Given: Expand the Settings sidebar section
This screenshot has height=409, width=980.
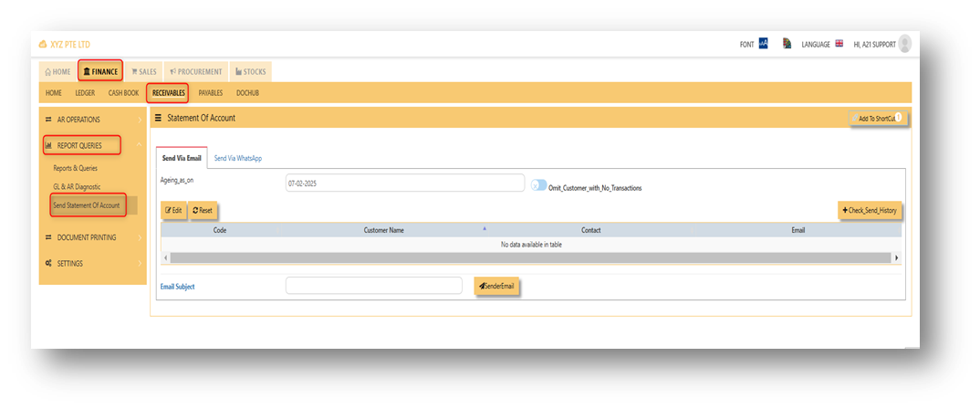Looking at the screenshot, I should 92,263.
